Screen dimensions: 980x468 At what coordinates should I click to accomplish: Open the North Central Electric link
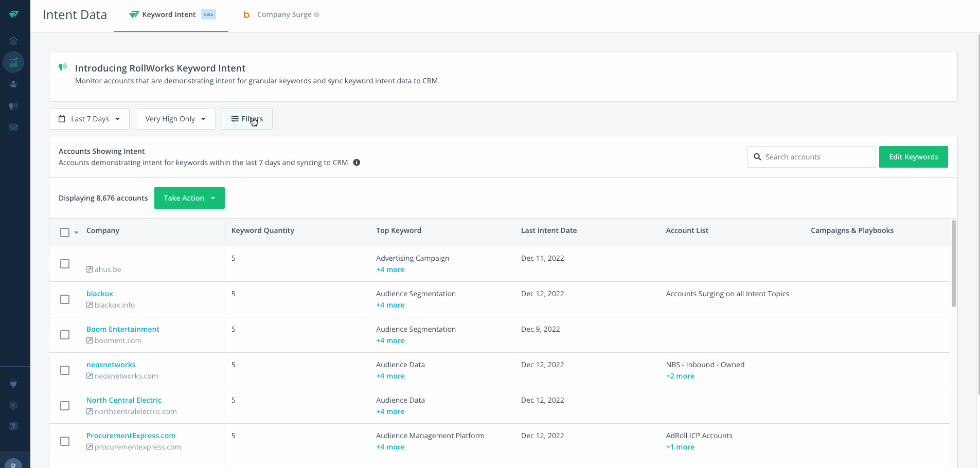(x=124, y=400)
